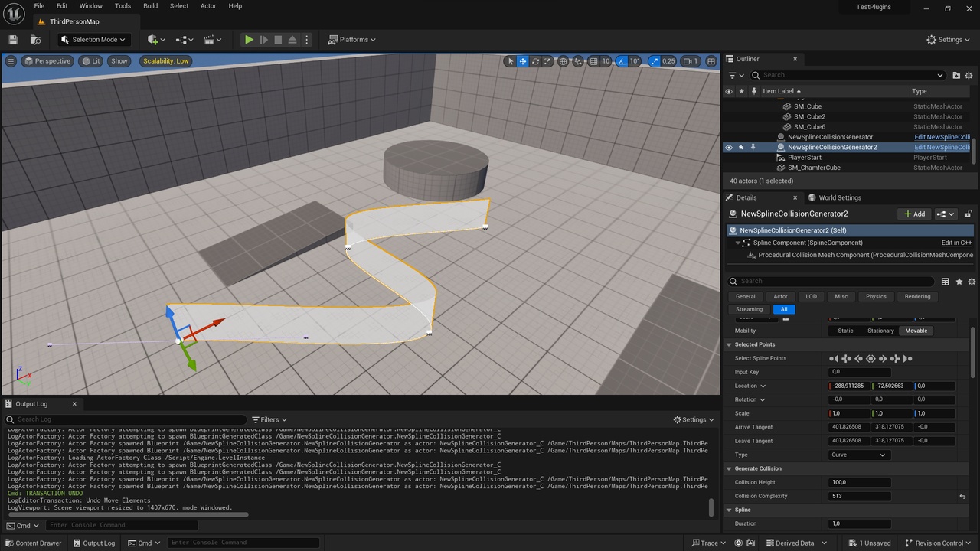Image resolution: width=980 pixels, height=551 pixels.
Task: Open the Build menu
Action: click(x=150, y=6)
